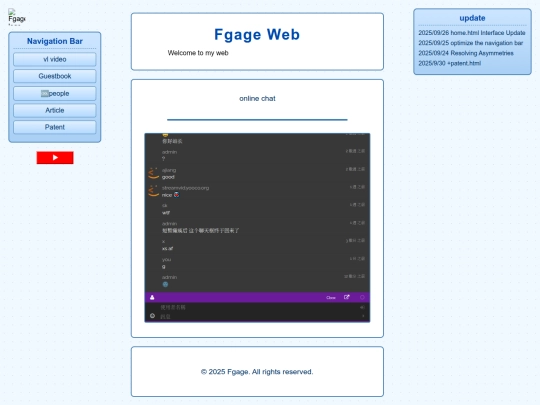Screen dimensions: 540x405
Task: Click the copyright footer text
Action: (257, 372)
